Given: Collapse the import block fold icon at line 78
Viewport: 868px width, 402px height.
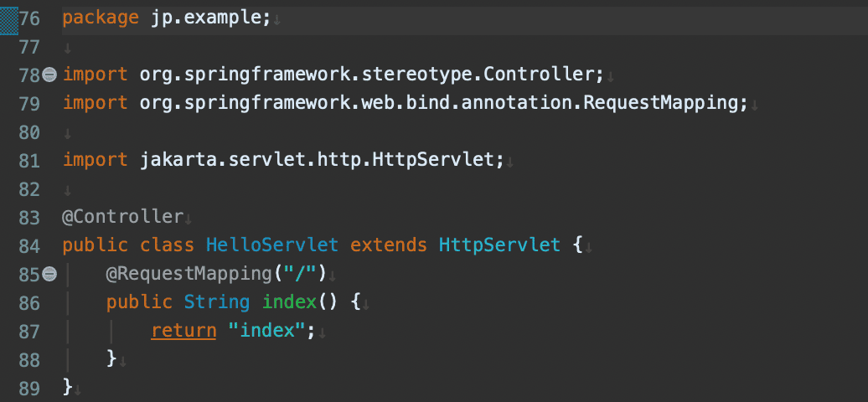Looking at the screenshot, I should coord(49,75).
